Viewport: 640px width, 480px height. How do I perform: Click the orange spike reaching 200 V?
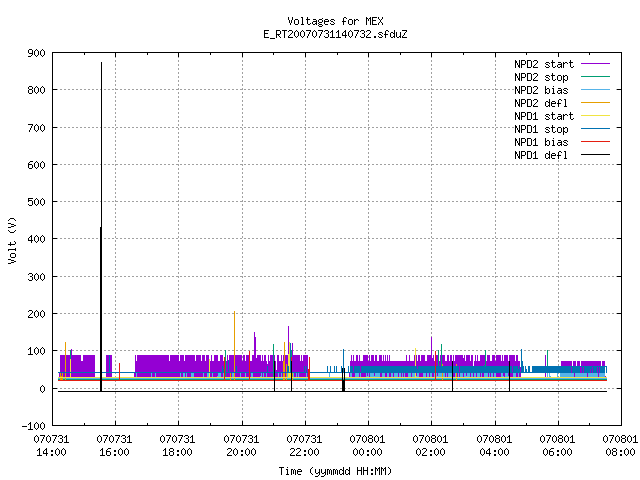tap(234, 346)
